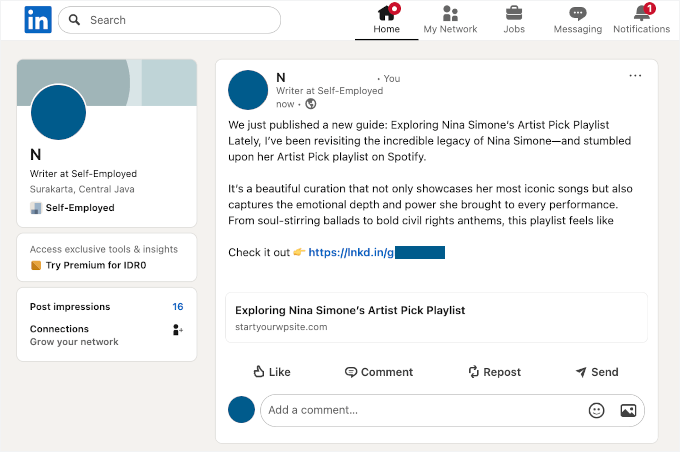Click the Connections add-person icon
The image size is (680, 452).
(x=178, y=330)
